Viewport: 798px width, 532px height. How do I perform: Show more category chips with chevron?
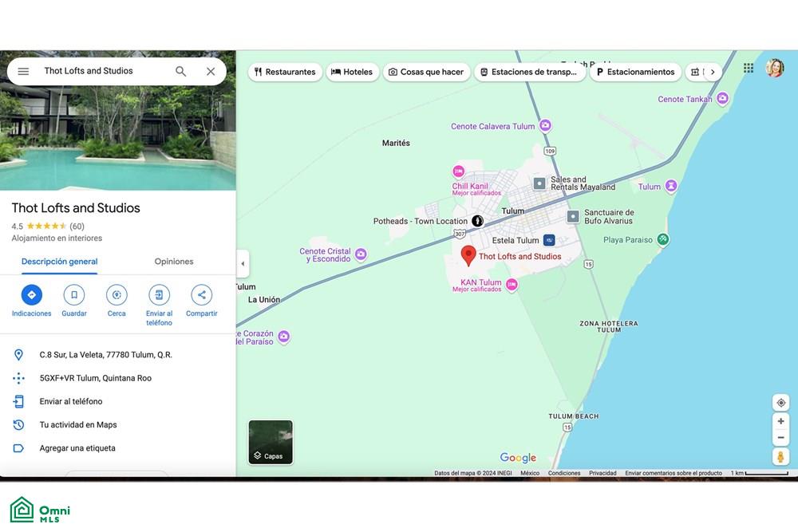(x=713, y=72)
